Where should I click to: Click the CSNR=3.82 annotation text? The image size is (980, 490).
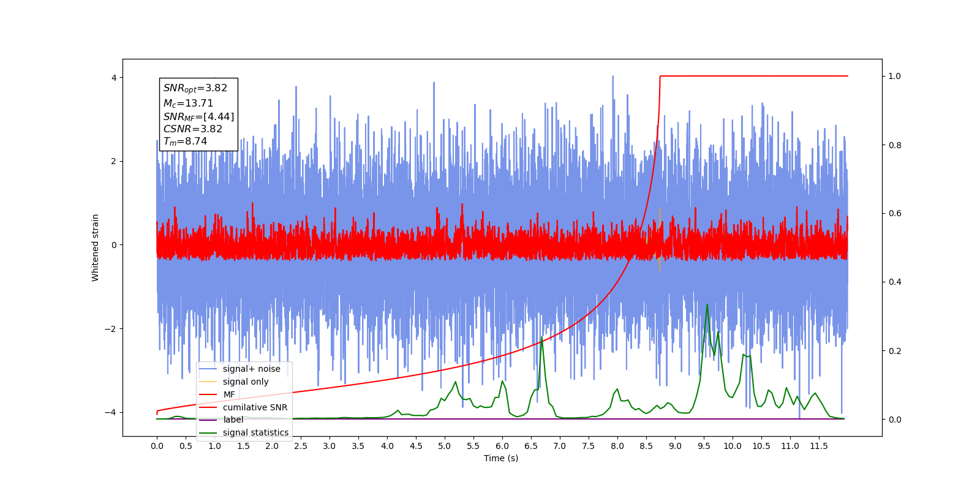(193, 129)
